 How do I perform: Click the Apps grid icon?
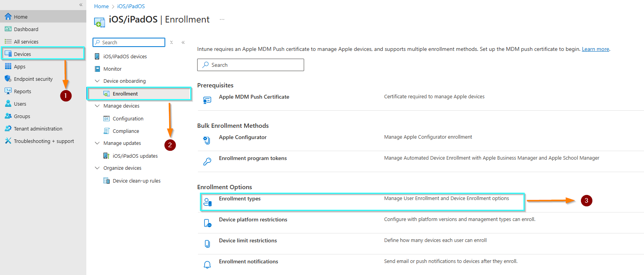(x=8, y=66)
